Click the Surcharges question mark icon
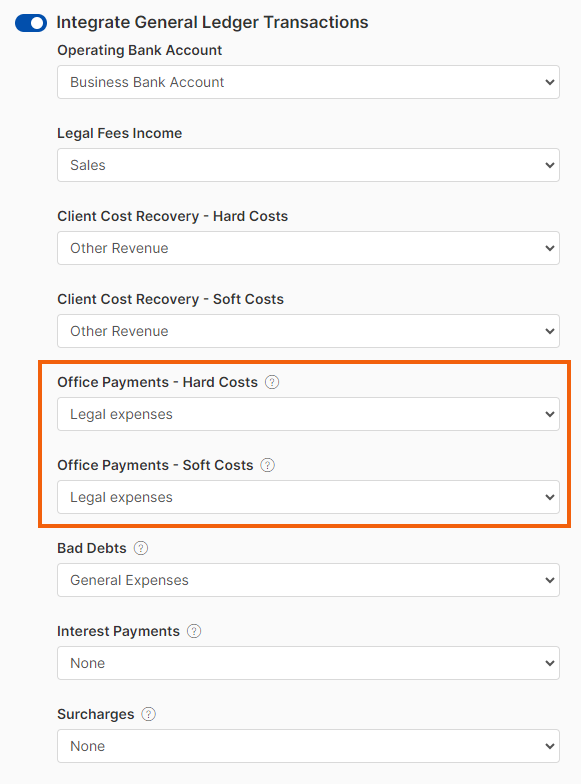581x784 pixels. 148,714
